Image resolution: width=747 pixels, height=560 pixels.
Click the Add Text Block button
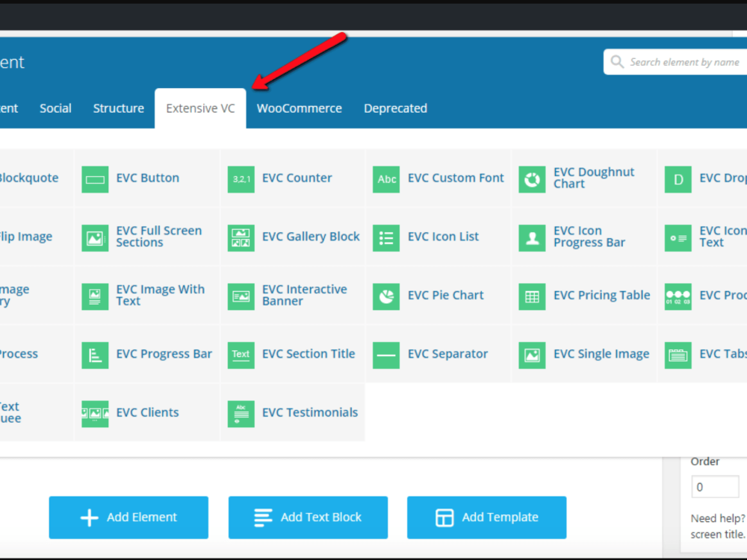click(308, 517)
